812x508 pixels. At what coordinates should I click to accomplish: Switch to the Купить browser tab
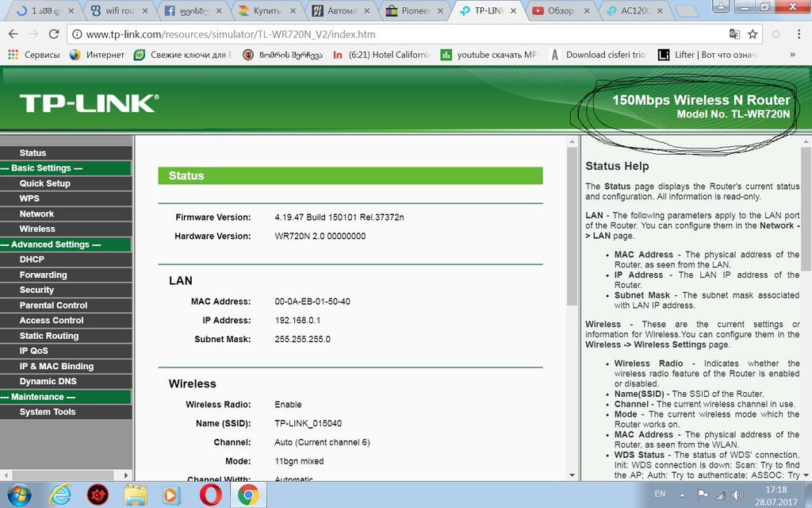pos(266,10)
